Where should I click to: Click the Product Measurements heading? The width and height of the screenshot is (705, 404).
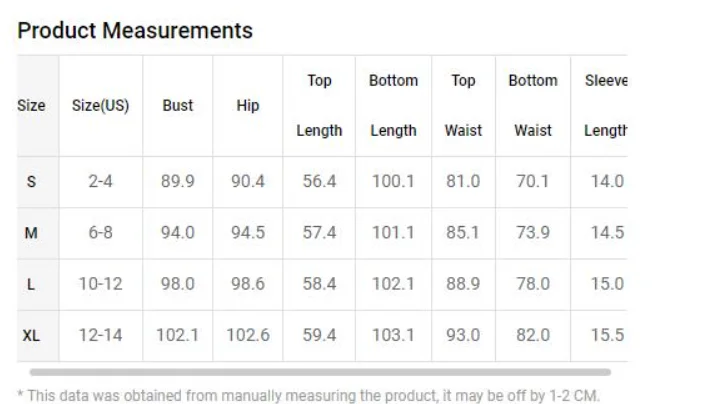(135, 31)
